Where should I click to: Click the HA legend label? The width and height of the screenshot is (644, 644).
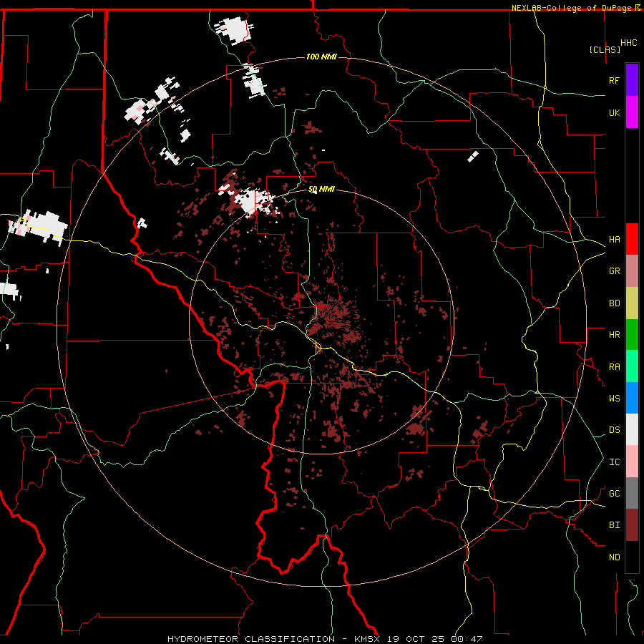[614, 239]
